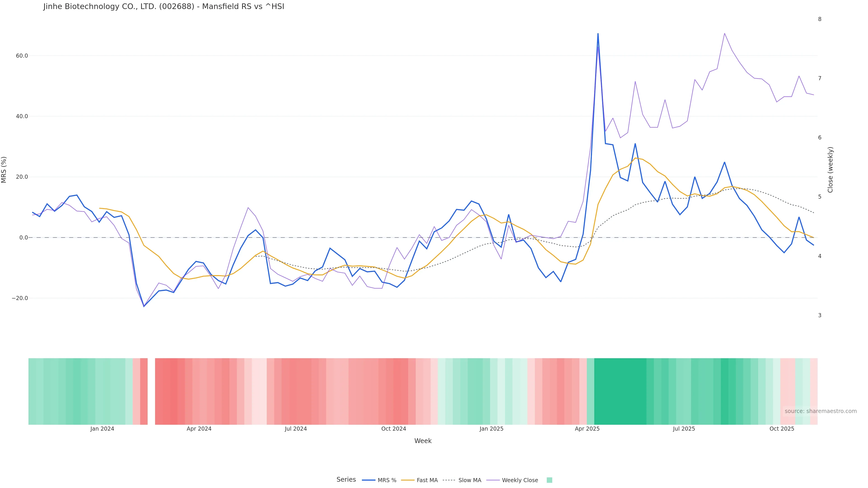Screen dimensions: 868x488
Task: Click the Week x-axis title
Action: pos(423,441)
